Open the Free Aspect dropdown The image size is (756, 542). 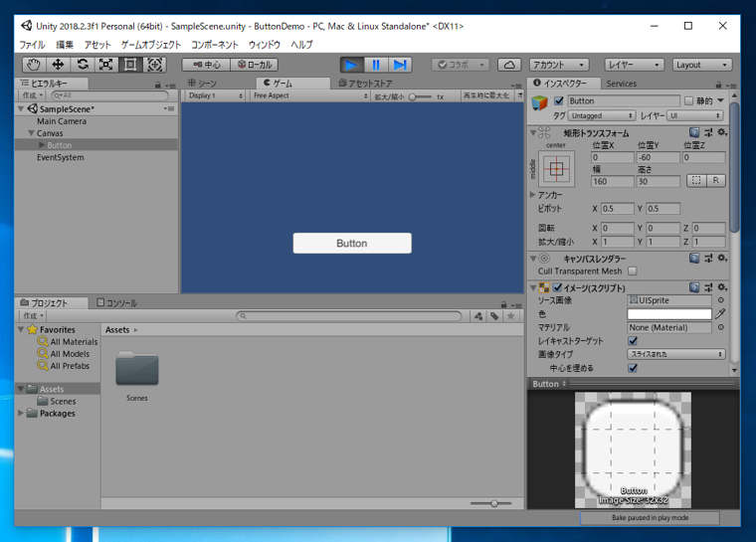310,95
